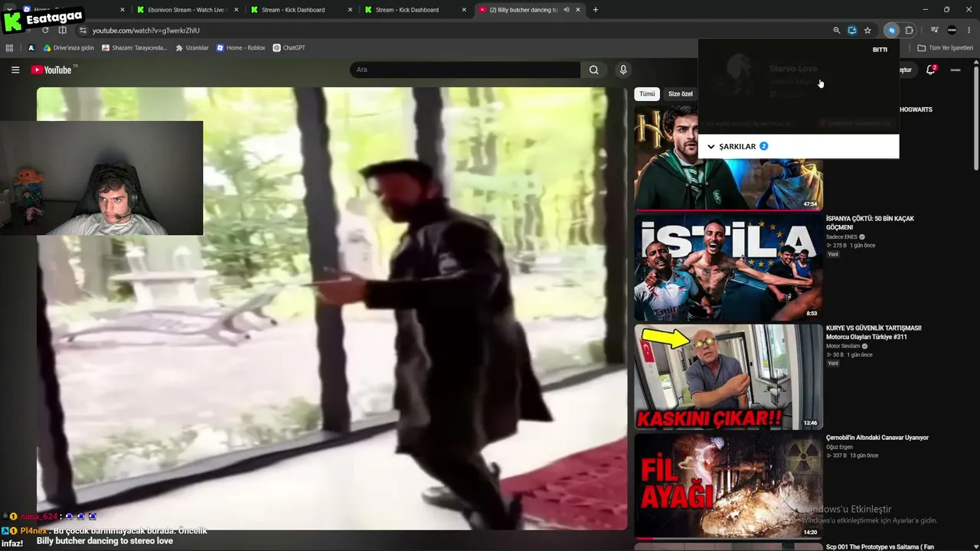Image resolution: width=980 pixels, height=551 pixels.
Task: Open a new browser tab
Action: (596, 10)
